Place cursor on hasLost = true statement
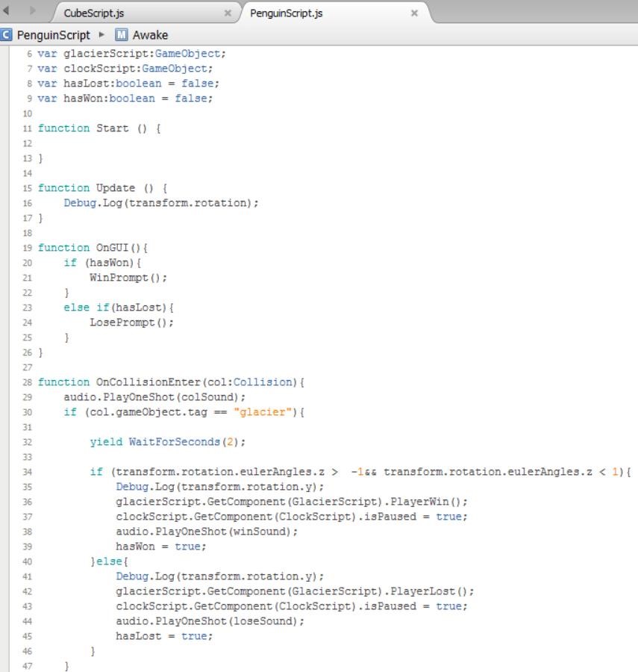This screenshot has height=672, width=638. [163, 636]
